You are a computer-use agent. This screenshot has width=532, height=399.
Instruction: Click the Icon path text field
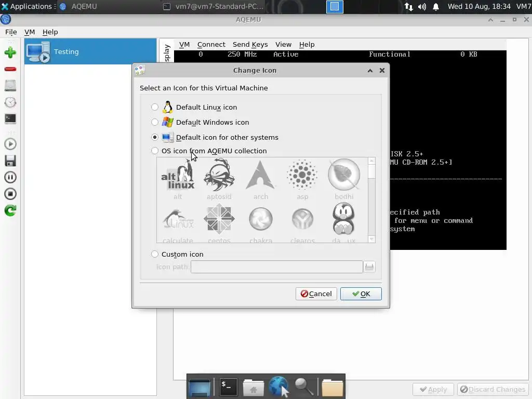[x=276, y=267]
